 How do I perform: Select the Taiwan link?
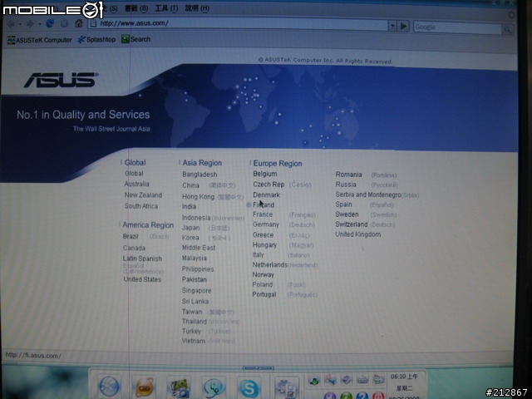(x=192, y=312)
